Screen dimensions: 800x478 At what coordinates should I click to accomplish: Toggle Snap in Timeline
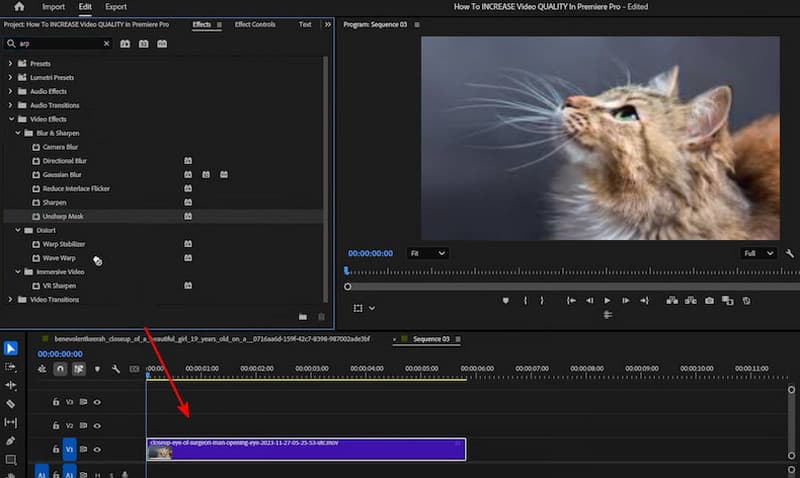(60, 369)
